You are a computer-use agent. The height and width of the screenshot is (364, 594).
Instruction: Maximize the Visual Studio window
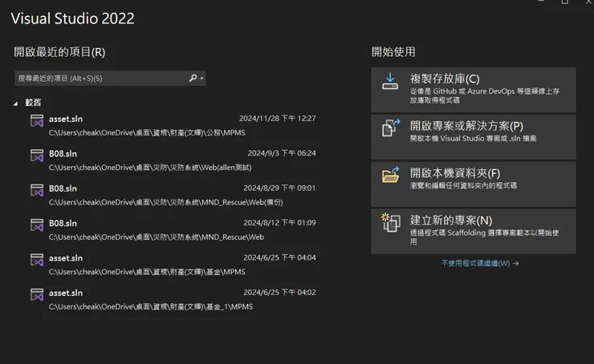pos(564,2)
